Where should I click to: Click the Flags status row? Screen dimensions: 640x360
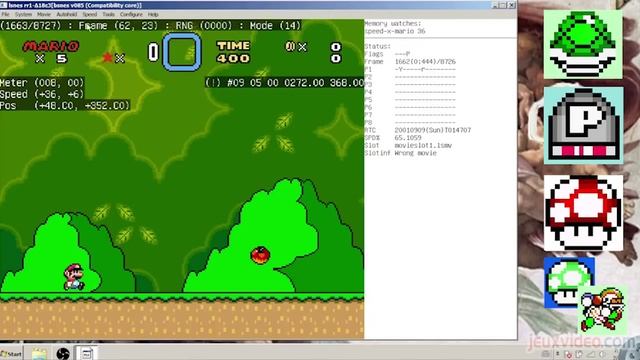click(x=387, y=54)
